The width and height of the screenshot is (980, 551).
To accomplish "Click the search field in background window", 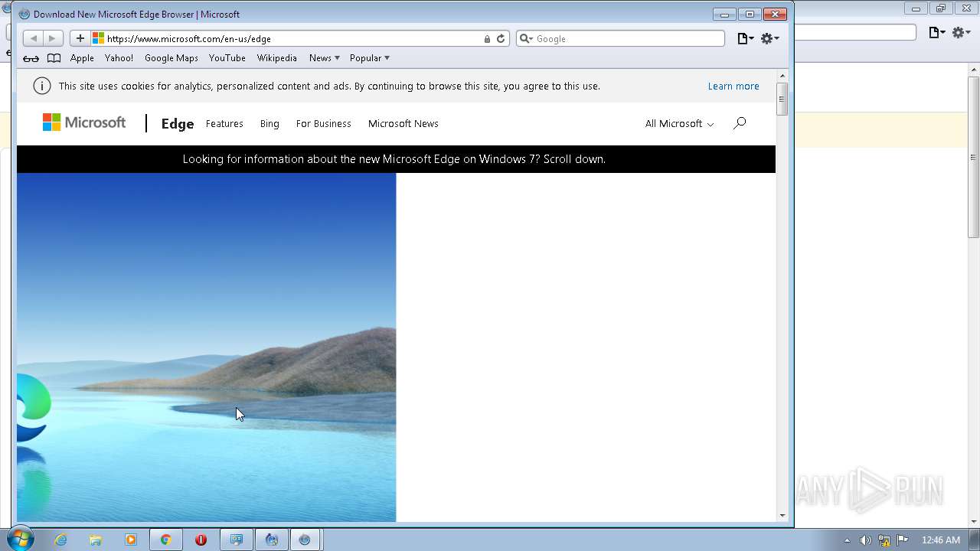I will point(854,32).
